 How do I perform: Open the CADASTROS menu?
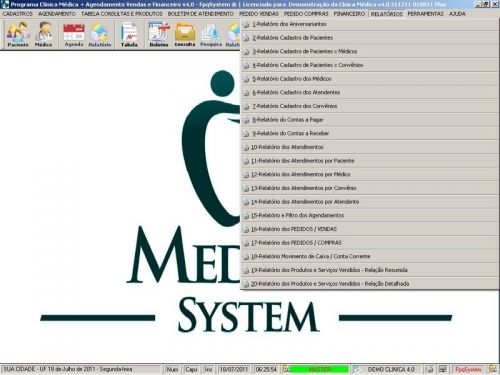pyautogui.click(x=18, y=14)
